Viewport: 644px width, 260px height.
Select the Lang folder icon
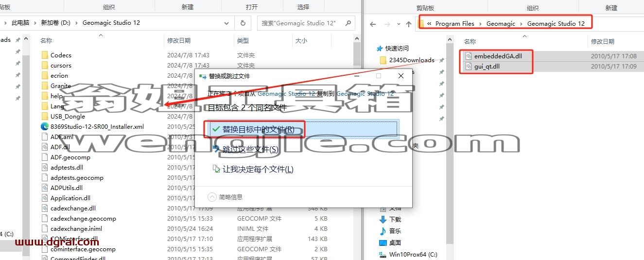pyautogui.click(x=45, y=106)
